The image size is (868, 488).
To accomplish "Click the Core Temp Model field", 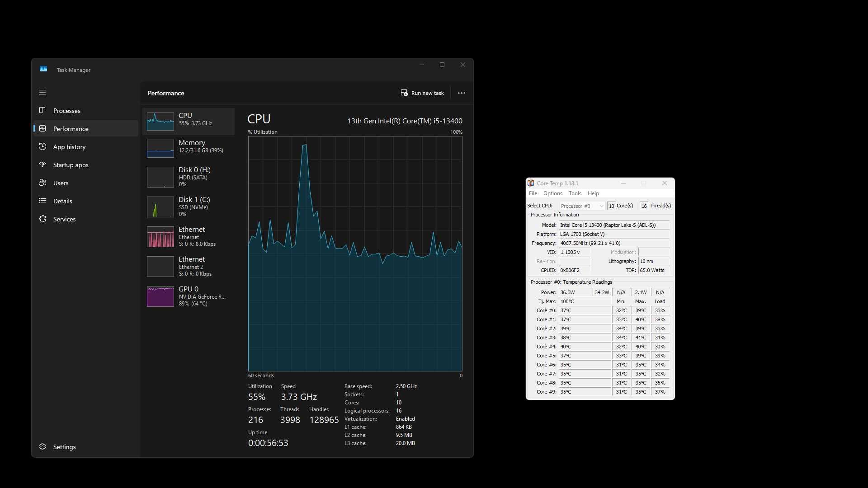I will (614, 225).
